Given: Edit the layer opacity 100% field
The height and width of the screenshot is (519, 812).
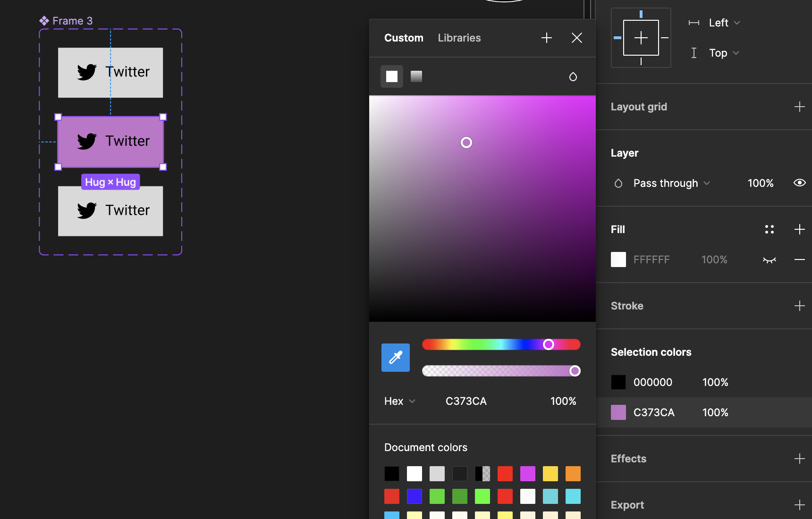Looking at the screenshot, I should (x=761, y=183).
